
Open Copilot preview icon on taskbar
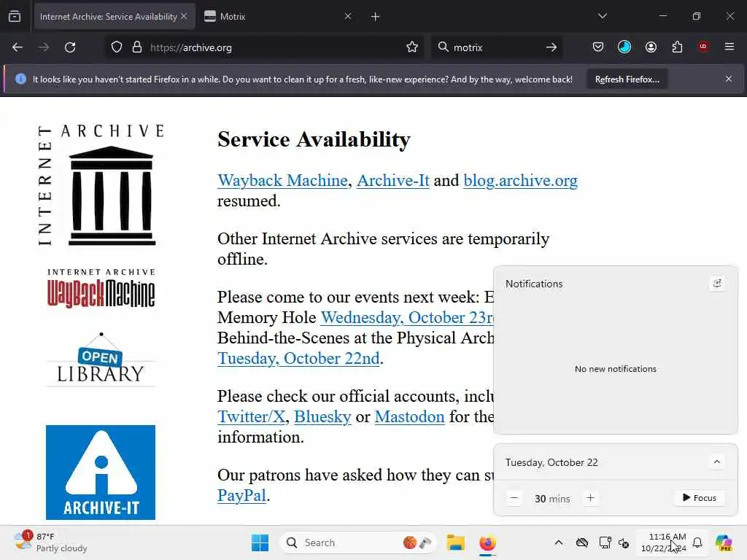click(724, 542)
